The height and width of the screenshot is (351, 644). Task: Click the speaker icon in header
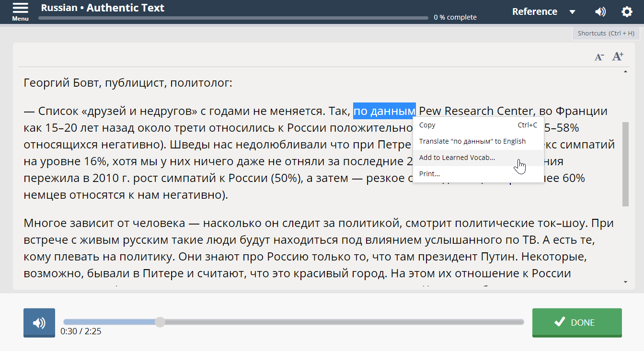(x=600, y=12)
